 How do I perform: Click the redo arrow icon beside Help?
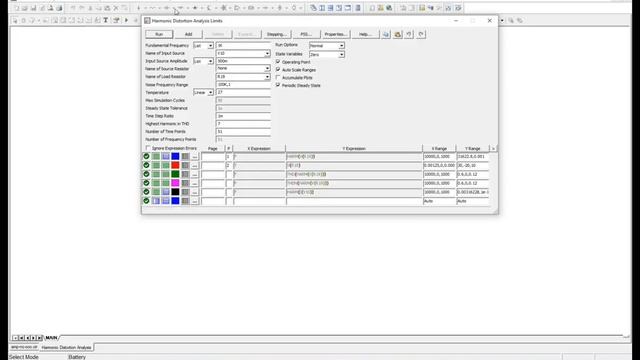[x=421, y=34]
